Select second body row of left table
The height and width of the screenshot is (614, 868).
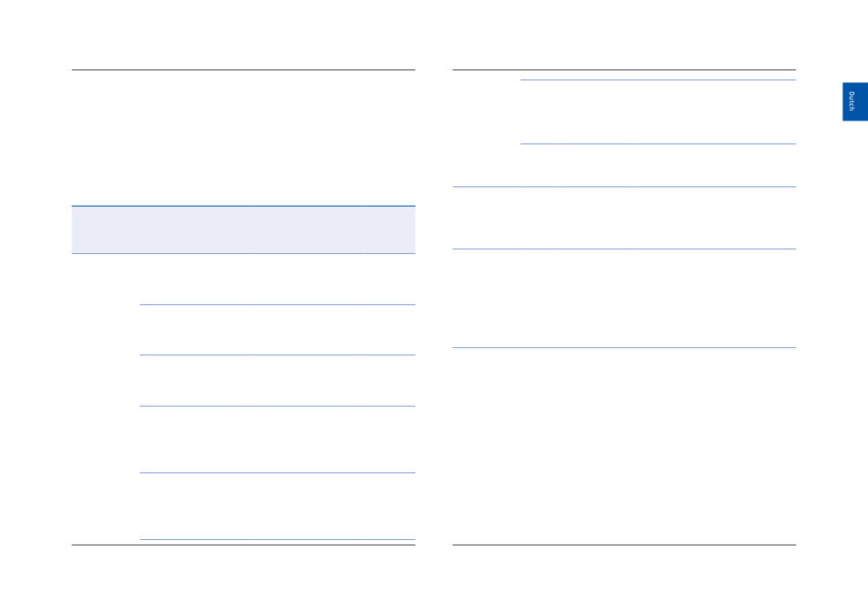point(278,330)
